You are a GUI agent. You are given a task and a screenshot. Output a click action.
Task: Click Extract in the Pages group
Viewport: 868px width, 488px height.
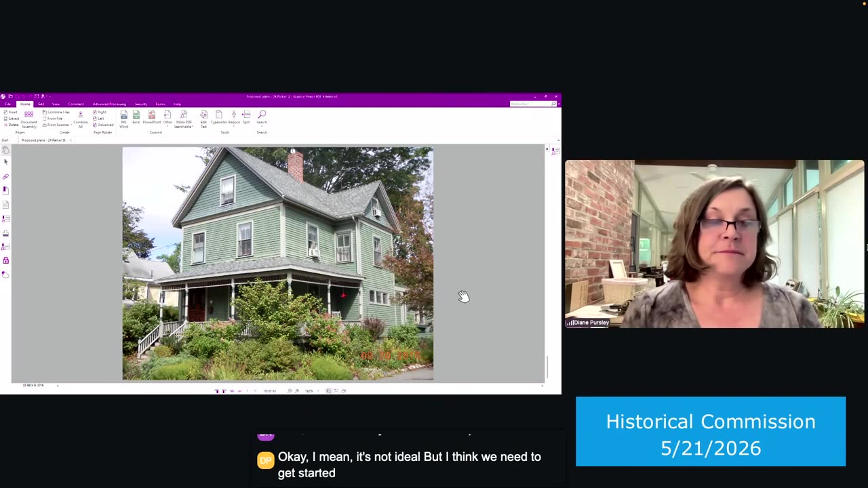pyautogui.click(x=12, y=119)
